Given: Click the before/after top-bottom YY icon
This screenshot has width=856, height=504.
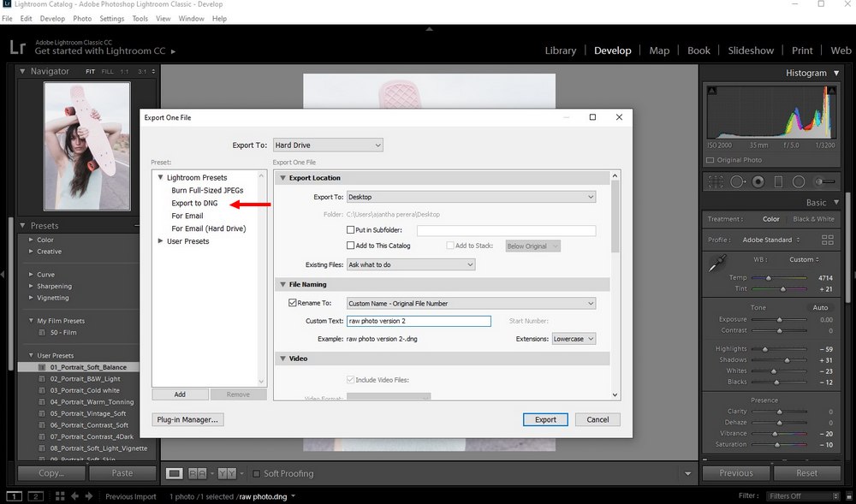Looking at the screenshot, I should [227, 473].
